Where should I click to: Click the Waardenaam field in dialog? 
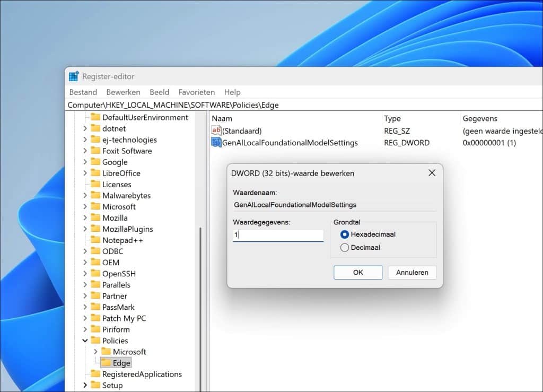(x=335, y=205)
